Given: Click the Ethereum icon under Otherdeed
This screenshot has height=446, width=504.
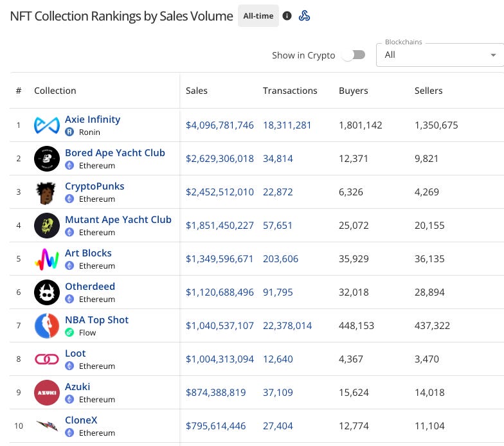Looking at the screenshot, I should click(x=69, y=299).
